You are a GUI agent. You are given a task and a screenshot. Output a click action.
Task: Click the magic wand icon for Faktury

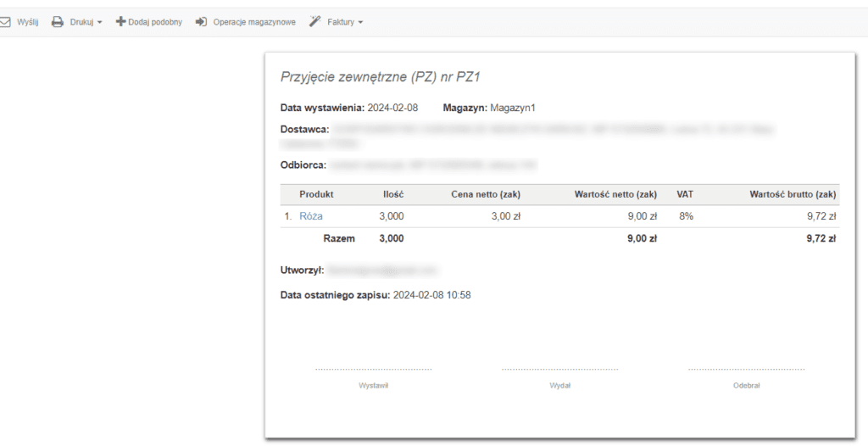315,22
